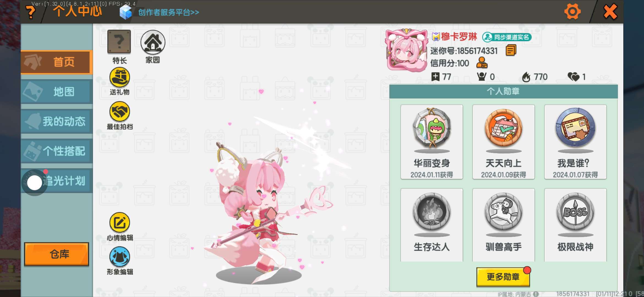The image size is (644, 297).
Task: Click the help question mark icon
Action: pyautogui.click(x=31, y=12)
